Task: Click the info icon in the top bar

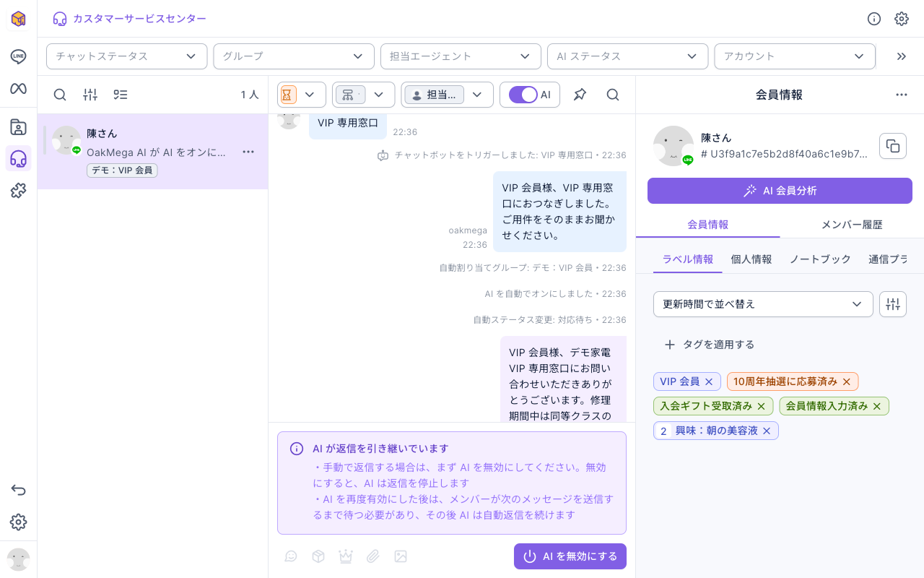Action: [874, 19]
